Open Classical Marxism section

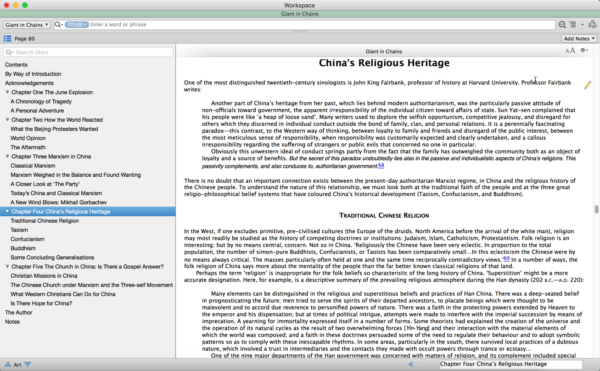pos(33,166)
